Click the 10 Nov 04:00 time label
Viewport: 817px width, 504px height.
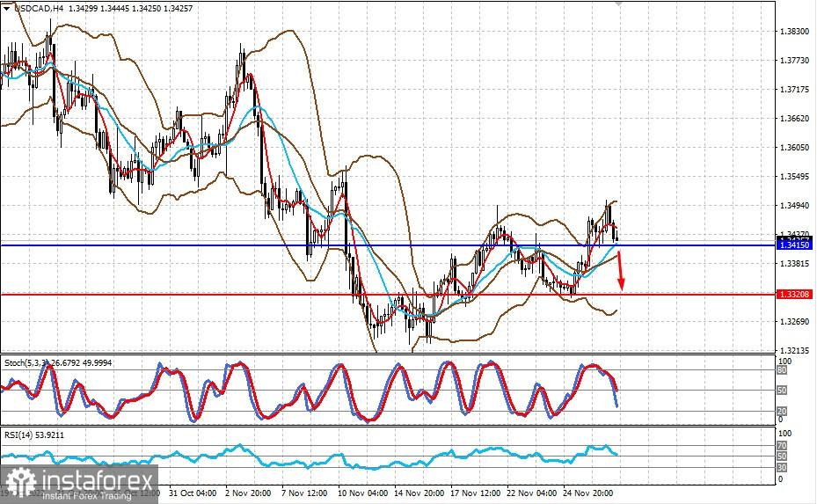pyautogui.click(x=362, y=493)
